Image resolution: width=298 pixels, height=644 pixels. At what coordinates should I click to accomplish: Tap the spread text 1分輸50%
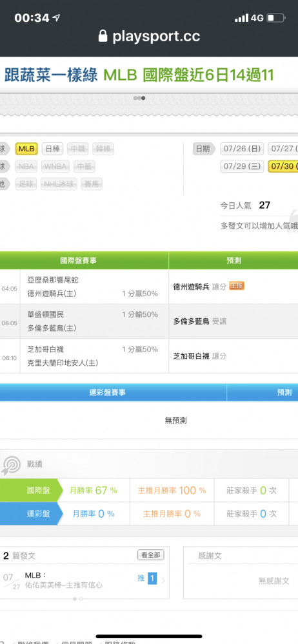pyautogui.click(x=140, y=315)
